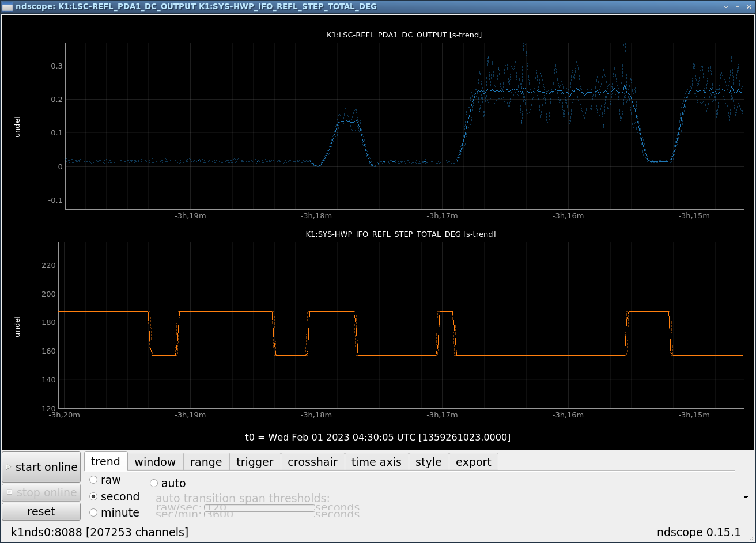Image resolution: width=756 pixels, height=543 pixels.
Task: Click the -3h,20m tick label
Action: [64, 415]
